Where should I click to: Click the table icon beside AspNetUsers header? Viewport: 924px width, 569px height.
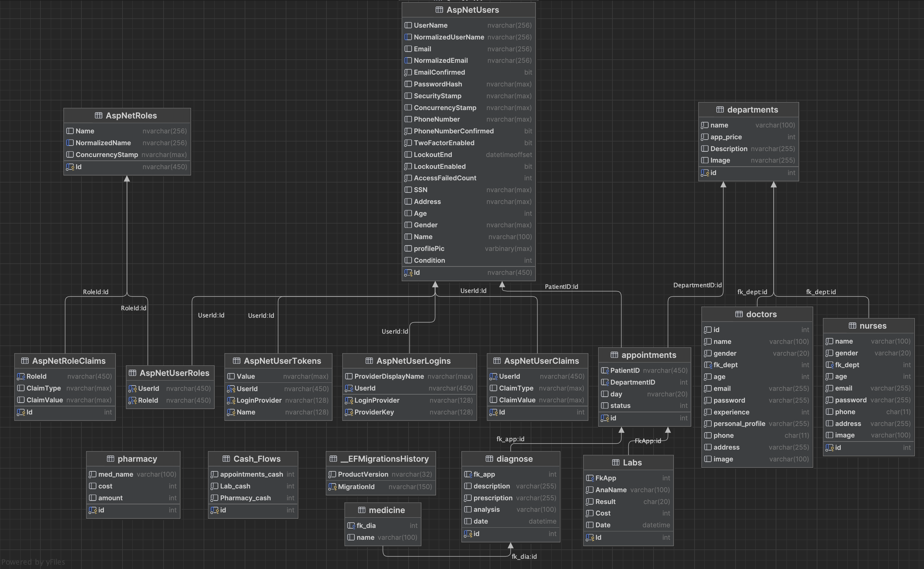tap(439, 10)
